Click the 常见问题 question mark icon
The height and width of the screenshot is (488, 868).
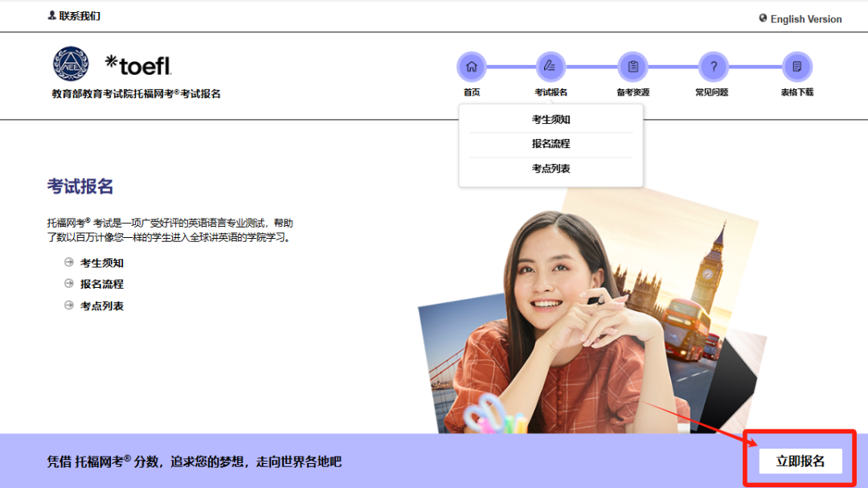[x=713, y=67]
